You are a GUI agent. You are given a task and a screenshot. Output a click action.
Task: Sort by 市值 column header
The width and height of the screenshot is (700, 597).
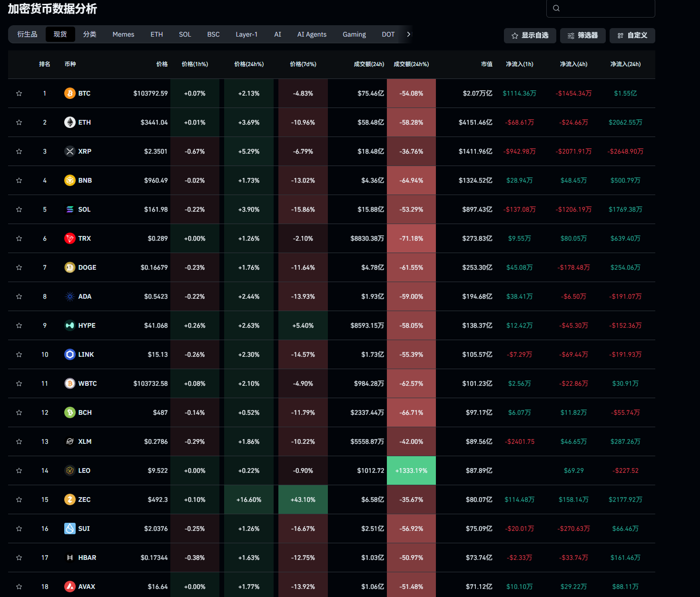point(486,64)
